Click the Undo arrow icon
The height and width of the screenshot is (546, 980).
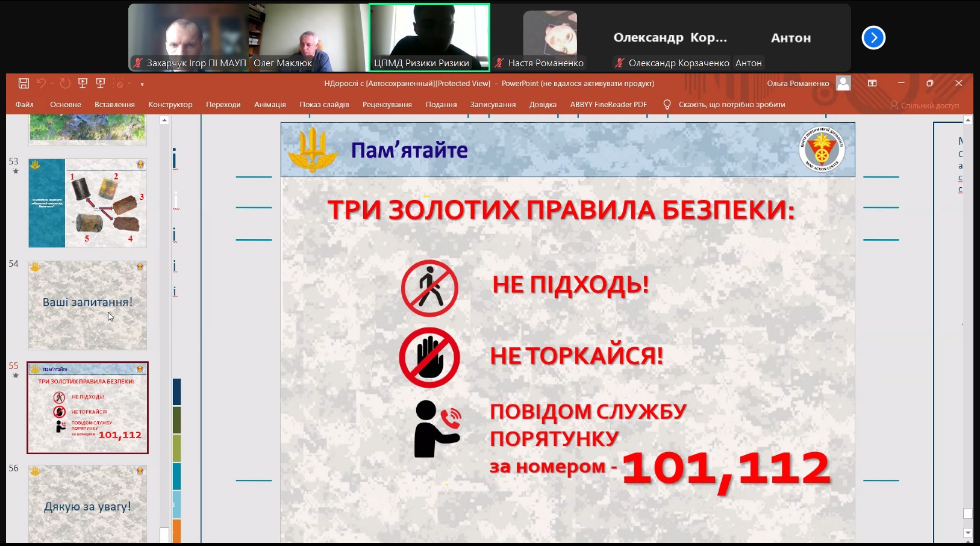pyautogui.click(x=41, y=84)
